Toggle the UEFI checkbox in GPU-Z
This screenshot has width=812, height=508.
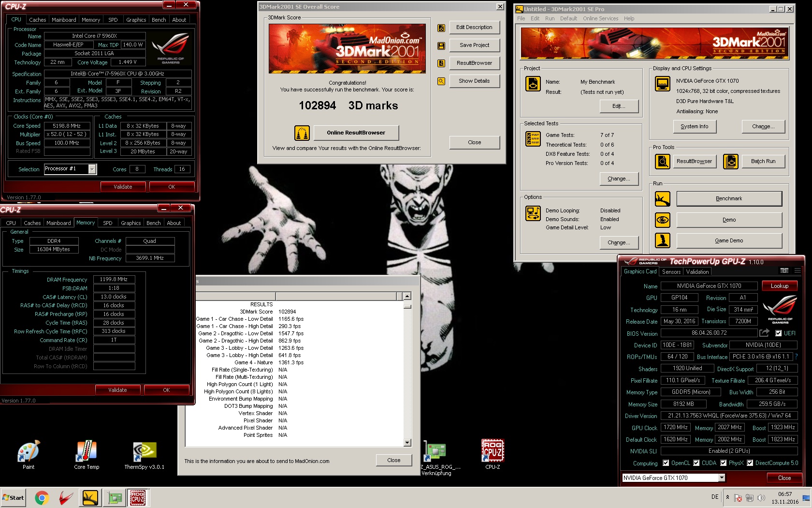(778, 333)
